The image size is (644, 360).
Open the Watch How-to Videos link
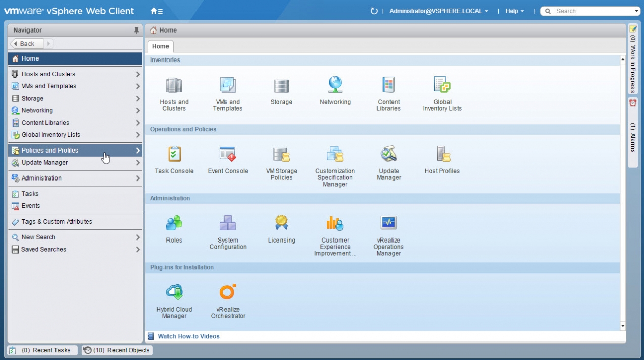tap(188, 336)
